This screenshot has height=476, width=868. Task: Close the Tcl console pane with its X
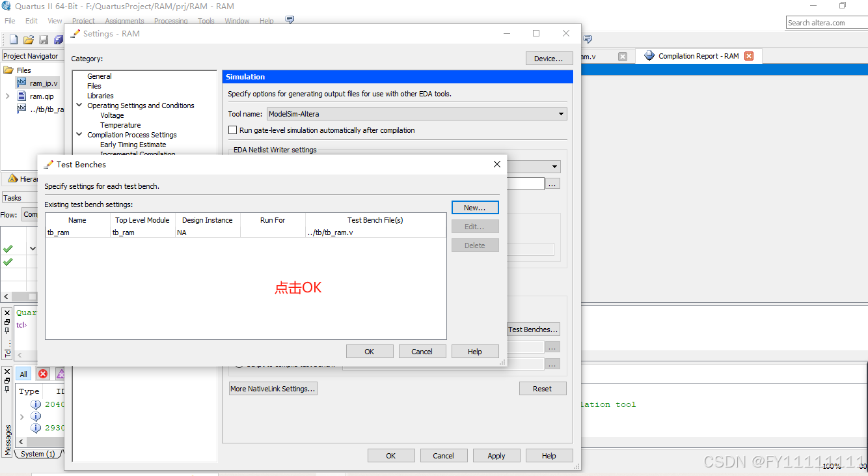click(x=7, y=314)
